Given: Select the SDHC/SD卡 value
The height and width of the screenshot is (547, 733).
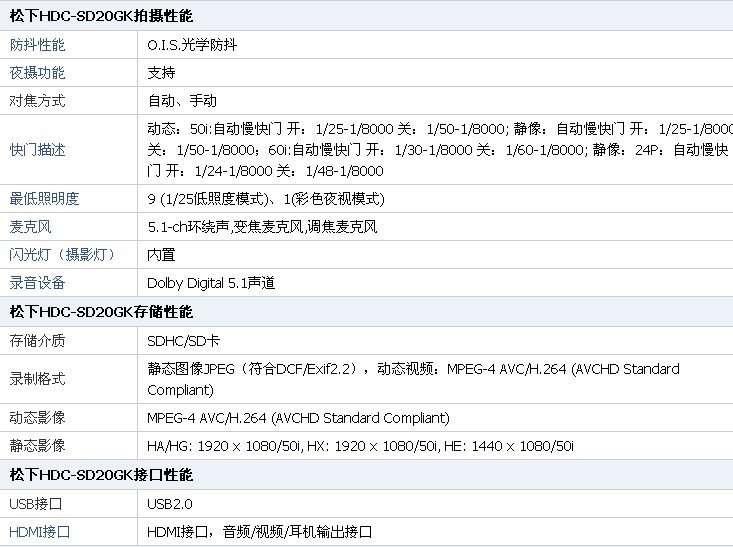Looking at the screenshot, I should (183, 341).
